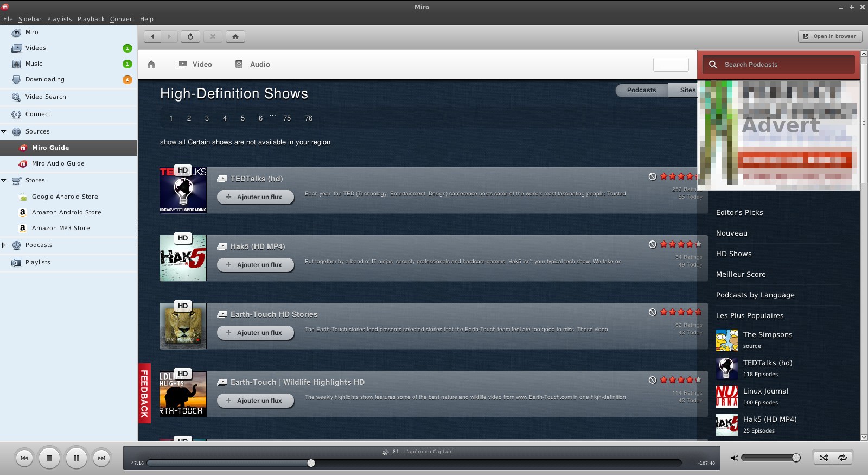
Task: Block Earth-Touch HD Stories show icon
Action: point(653,312)
